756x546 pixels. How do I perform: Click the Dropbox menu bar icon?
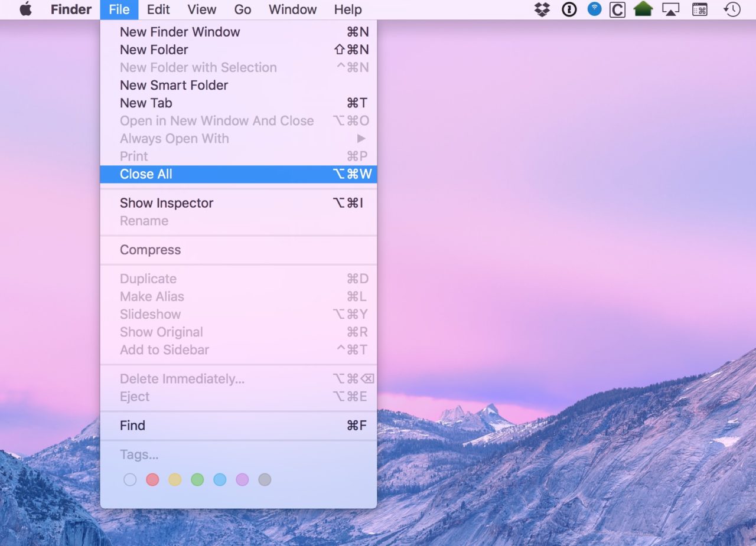click(542, 9)
